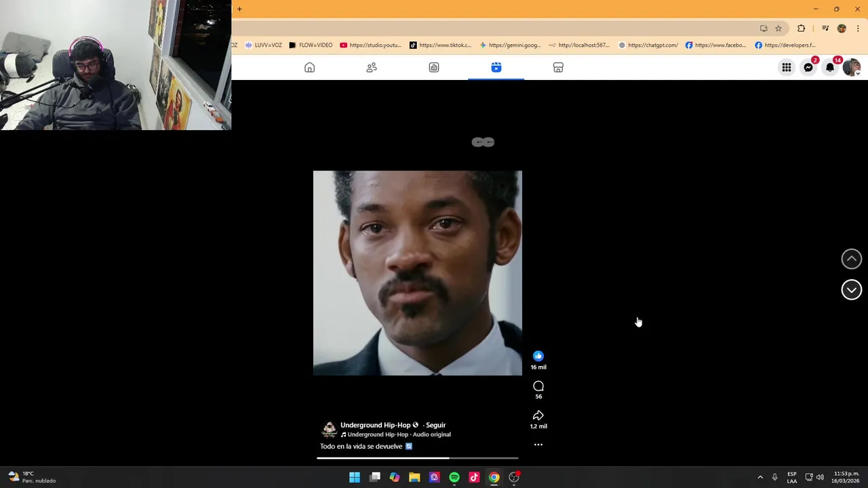Open the reel comments
868x488 pixels.
coord(538,386)
